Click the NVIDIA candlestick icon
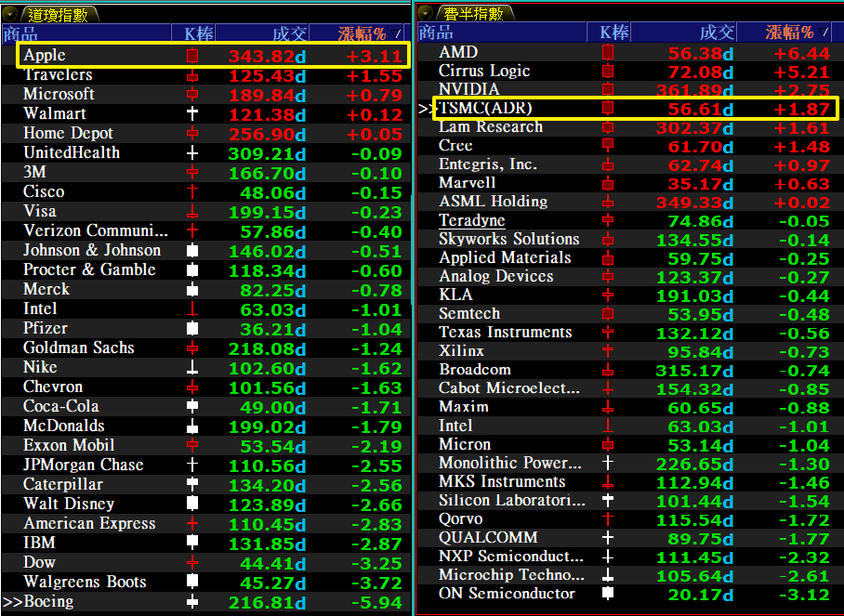The width and height of the screenshot is (844, 616). [608, 90]
